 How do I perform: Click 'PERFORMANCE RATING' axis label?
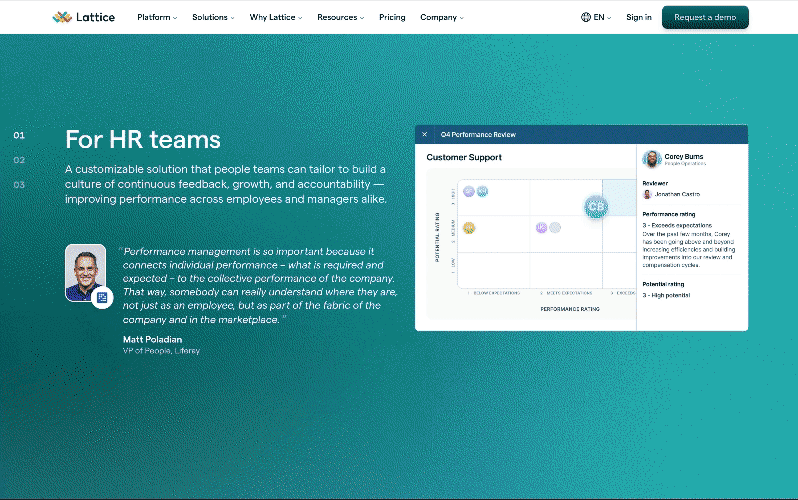570,309
